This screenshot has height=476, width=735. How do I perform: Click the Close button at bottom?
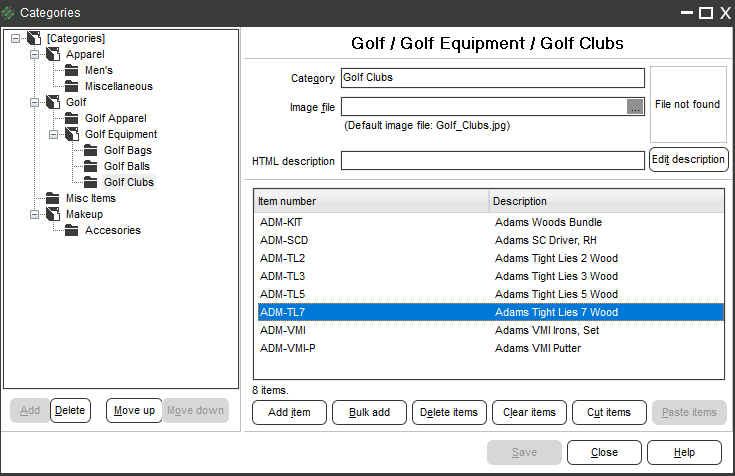[604, 453]
